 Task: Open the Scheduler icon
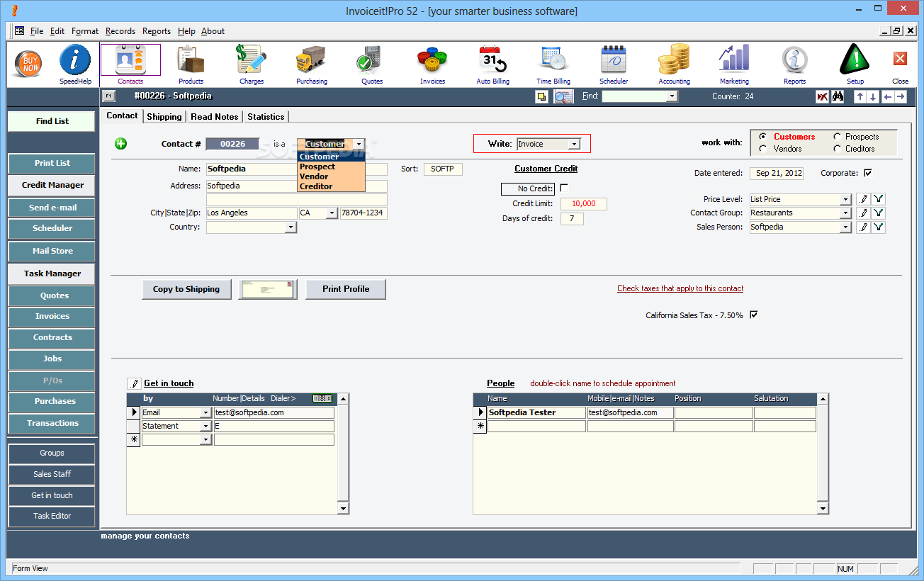(x=614, y=64)
